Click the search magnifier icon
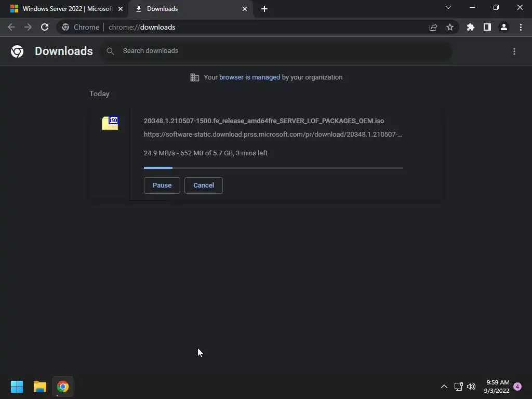This screenshot has height=399, width=532. [x=110, y=51]
